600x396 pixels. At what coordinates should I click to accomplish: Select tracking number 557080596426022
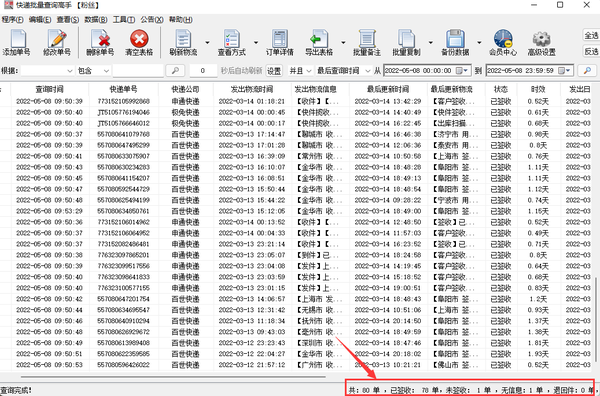123,365
